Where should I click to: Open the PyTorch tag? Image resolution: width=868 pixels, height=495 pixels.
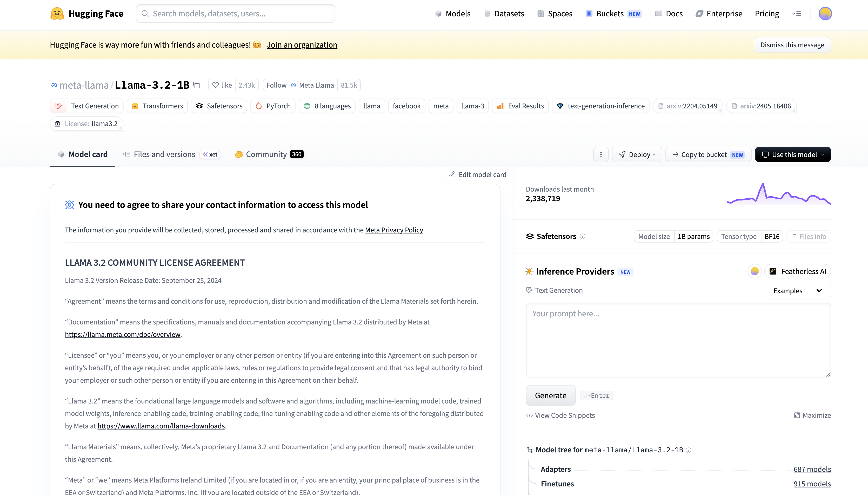pyautogui.click(x=273, y=106)
